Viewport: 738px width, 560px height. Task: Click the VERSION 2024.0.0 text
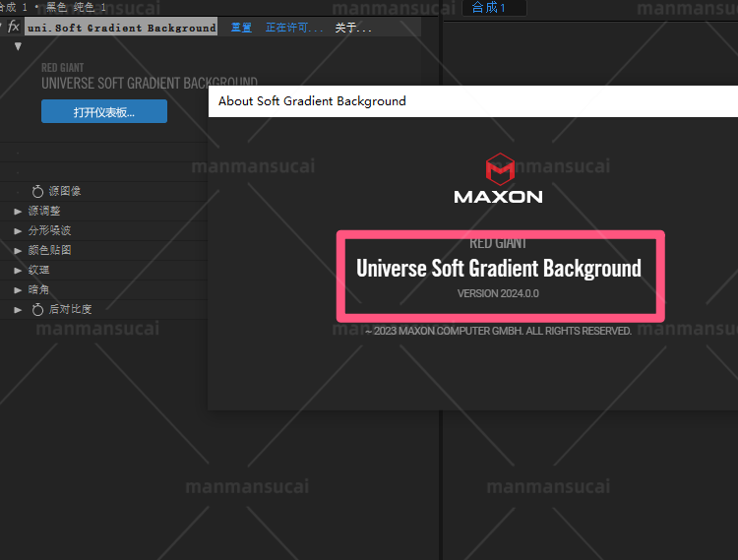[498, 293]
